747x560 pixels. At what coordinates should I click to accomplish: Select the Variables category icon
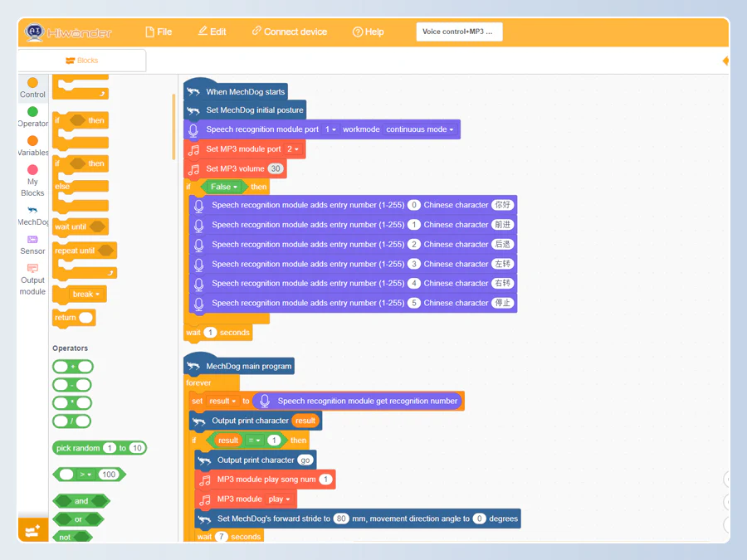[32, 141]
